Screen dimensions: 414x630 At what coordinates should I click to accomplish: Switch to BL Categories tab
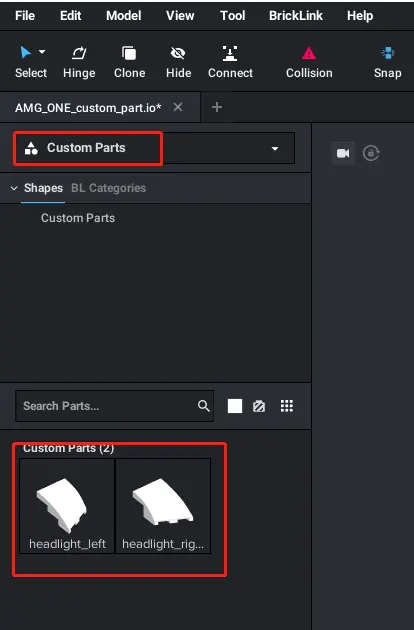coord(109,188)
